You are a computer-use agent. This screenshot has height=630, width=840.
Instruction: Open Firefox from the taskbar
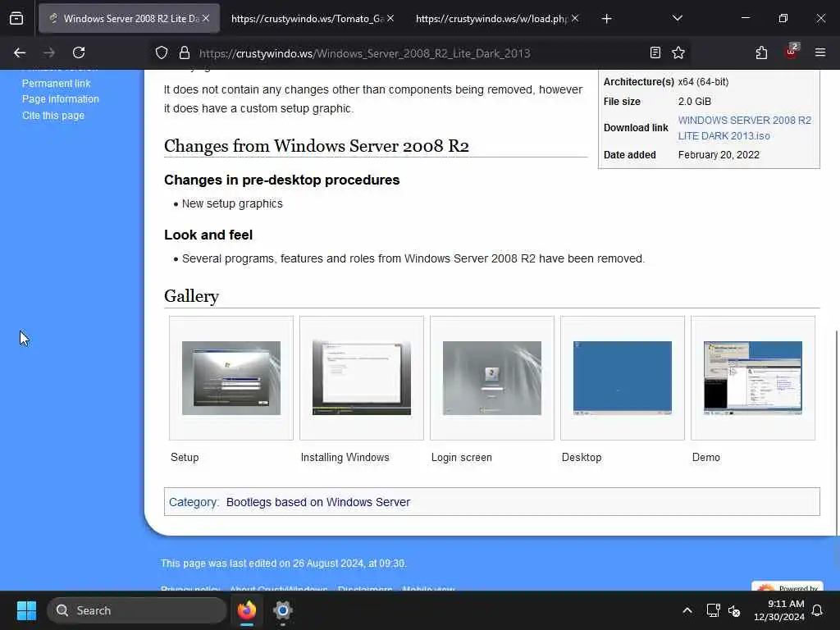coord(247,610)
